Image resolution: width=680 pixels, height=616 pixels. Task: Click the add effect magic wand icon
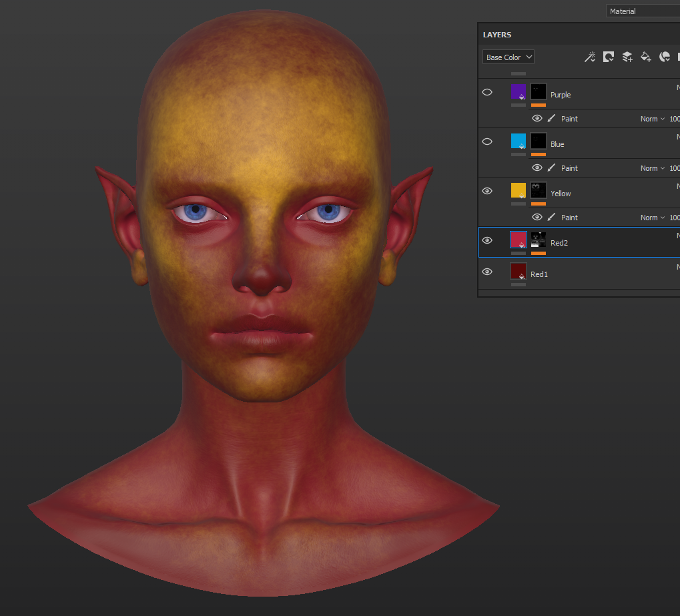tap(589, 57)
